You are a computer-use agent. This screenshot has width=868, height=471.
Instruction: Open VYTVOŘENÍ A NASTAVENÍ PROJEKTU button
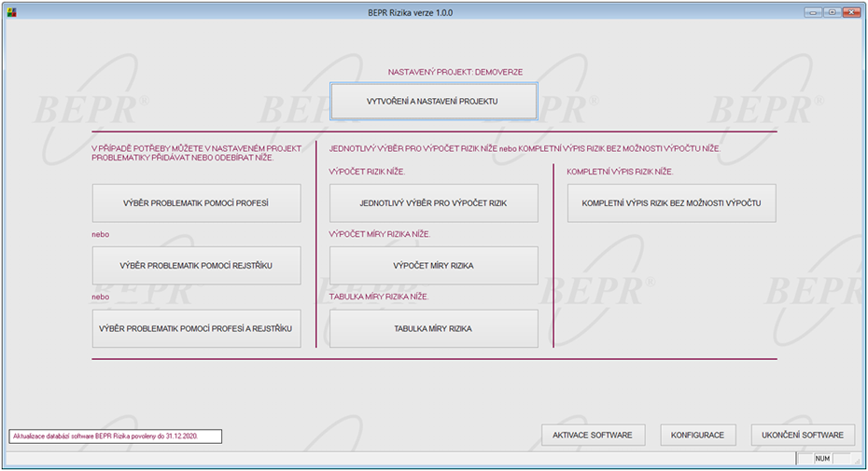tap(433, 102)
